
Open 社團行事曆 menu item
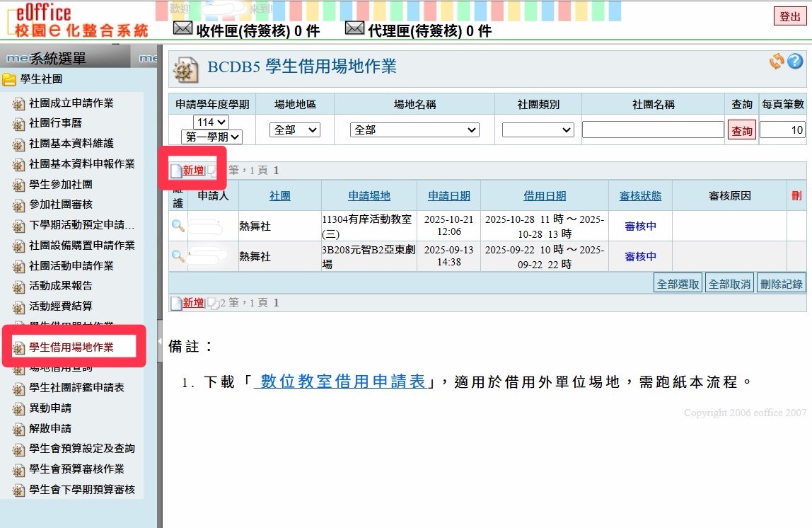(55, 123)
